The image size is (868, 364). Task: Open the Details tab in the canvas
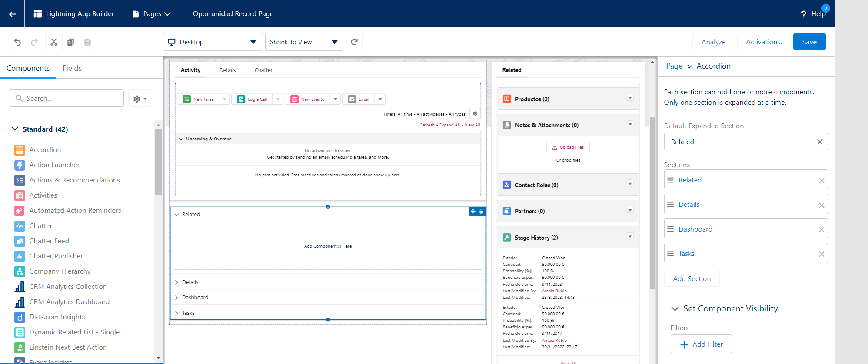pyautogui.click(x=227, y=70)
